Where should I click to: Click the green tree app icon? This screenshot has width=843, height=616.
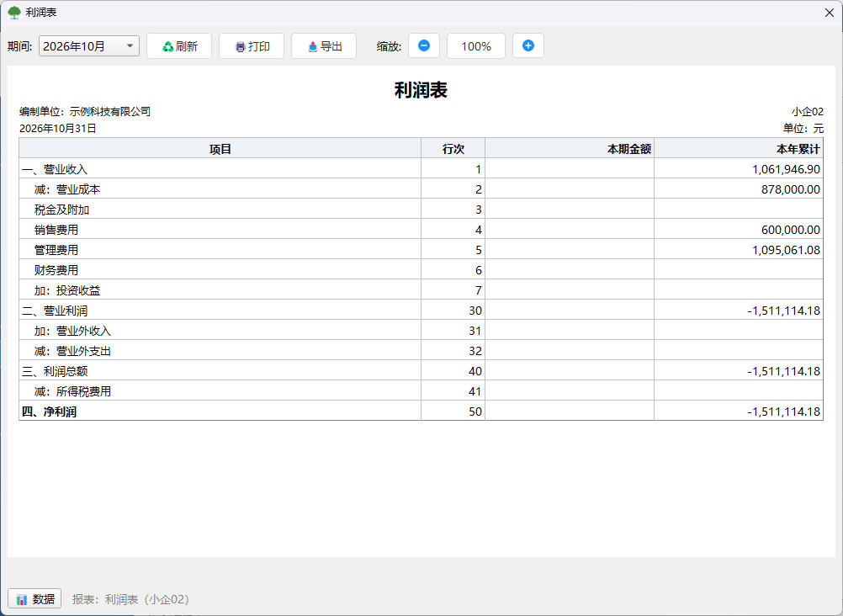(14, 13)
